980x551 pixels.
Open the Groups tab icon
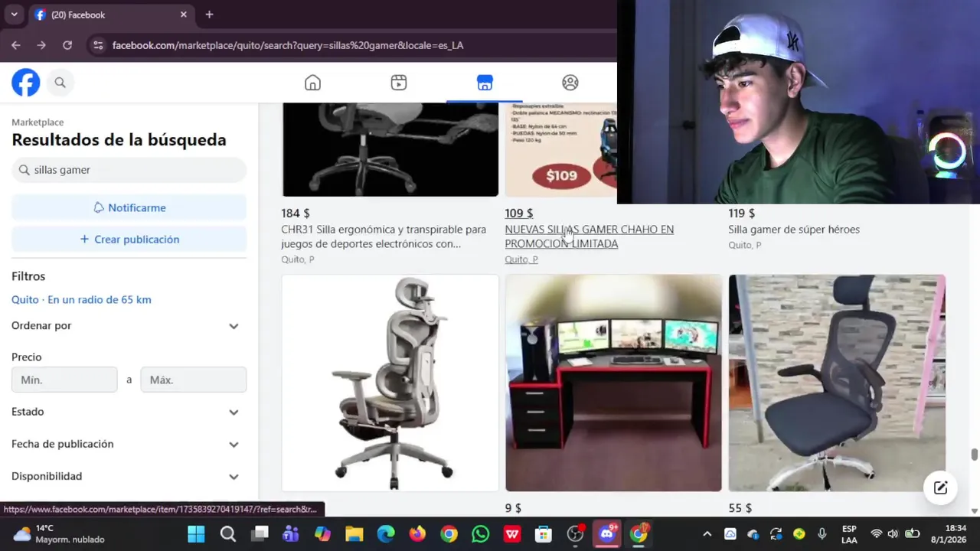570,83
